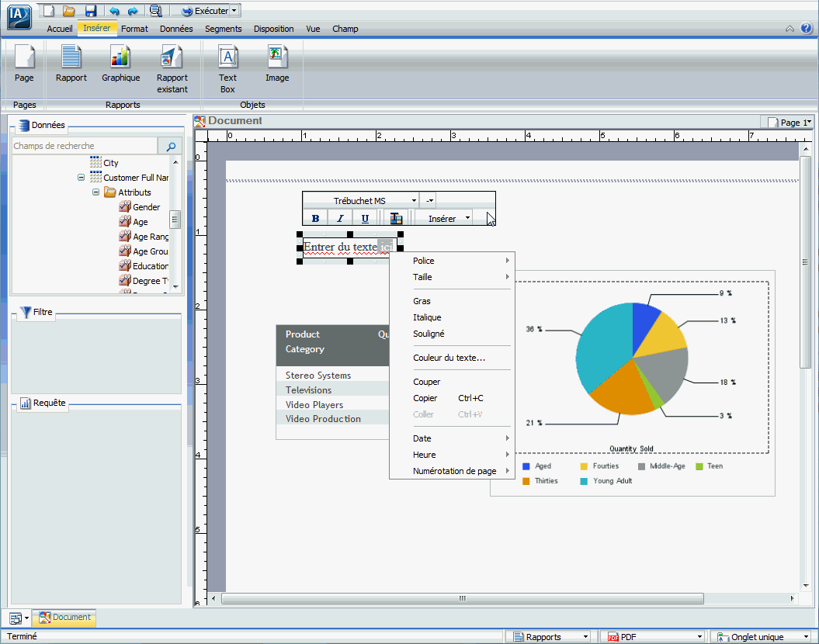Screen dimensions: 819x644
Task: Toggle Bold in the text toolbar
Action: coord(315,219)
